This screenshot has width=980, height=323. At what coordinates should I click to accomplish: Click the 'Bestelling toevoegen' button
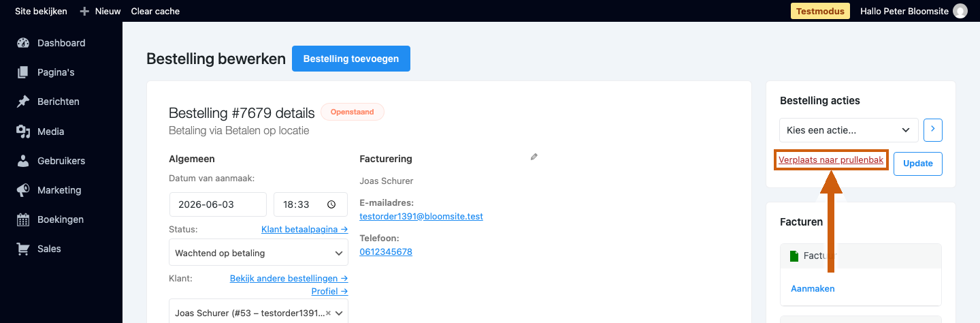point(351,59)
